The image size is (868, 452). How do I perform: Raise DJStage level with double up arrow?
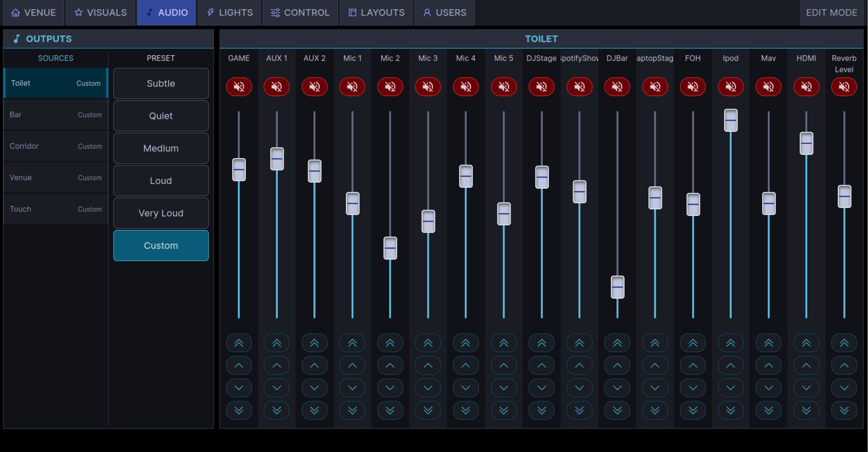coord(542,343)
